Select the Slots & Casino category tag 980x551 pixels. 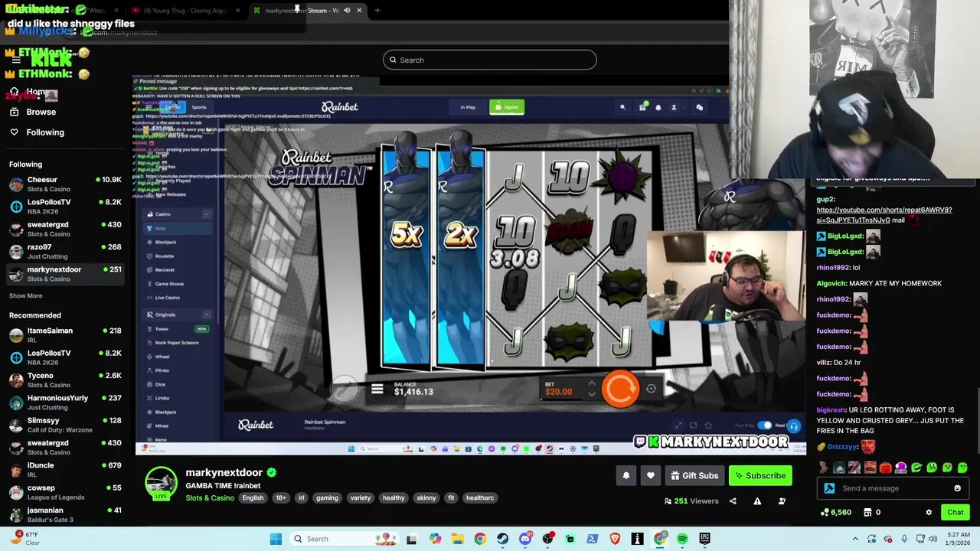(210, 498)
